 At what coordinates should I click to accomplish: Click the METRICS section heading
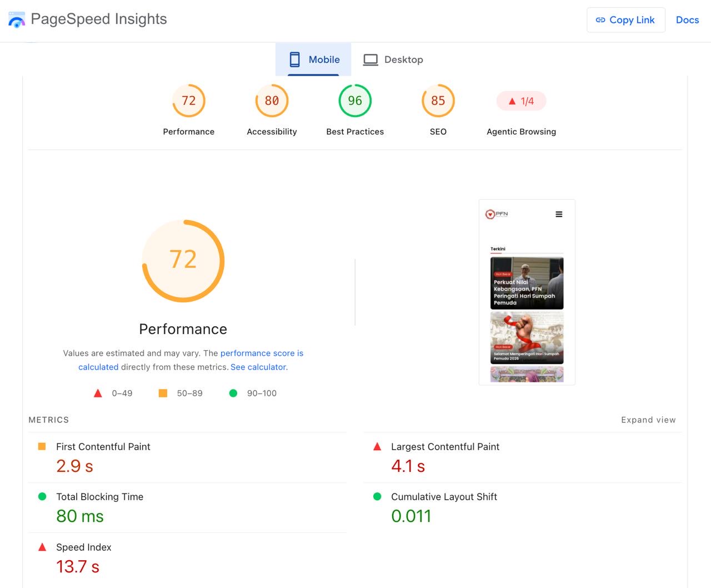tap(49, 420)
